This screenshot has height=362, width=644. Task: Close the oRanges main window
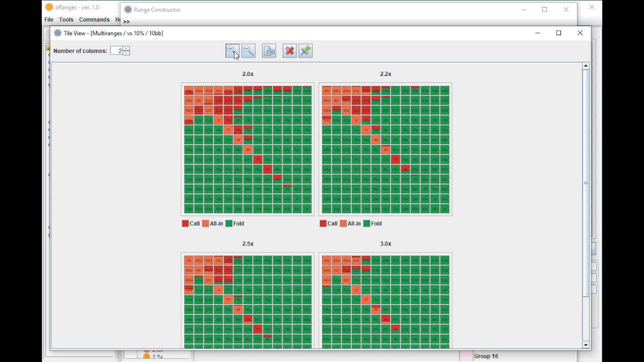click(592, 8)
